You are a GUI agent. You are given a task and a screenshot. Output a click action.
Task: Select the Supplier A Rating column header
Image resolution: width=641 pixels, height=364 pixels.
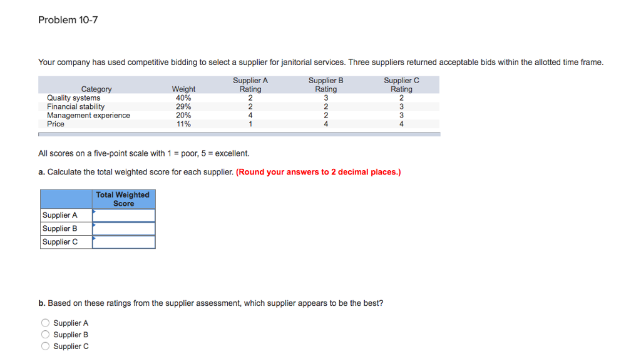click(x=250, y=85)
